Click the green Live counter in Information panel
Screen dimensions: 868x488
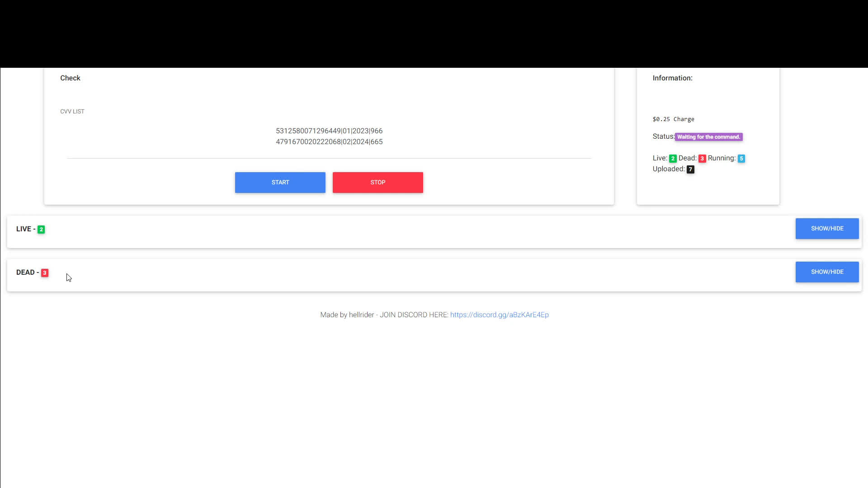672,158
